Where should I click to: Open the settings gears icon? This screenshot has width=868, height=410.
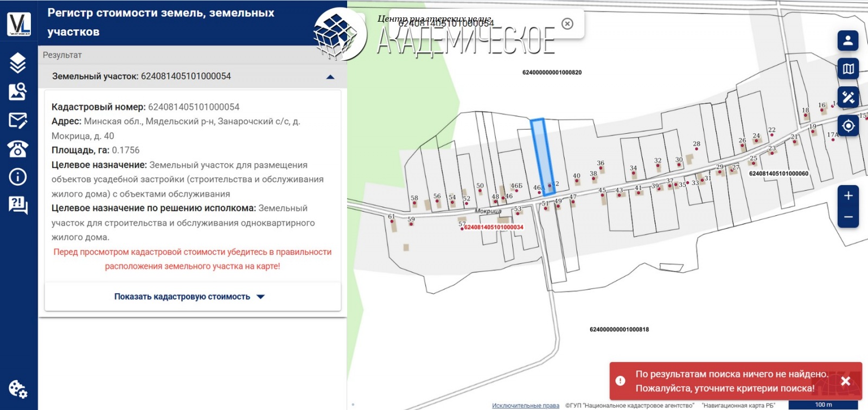tap(18, 389)
